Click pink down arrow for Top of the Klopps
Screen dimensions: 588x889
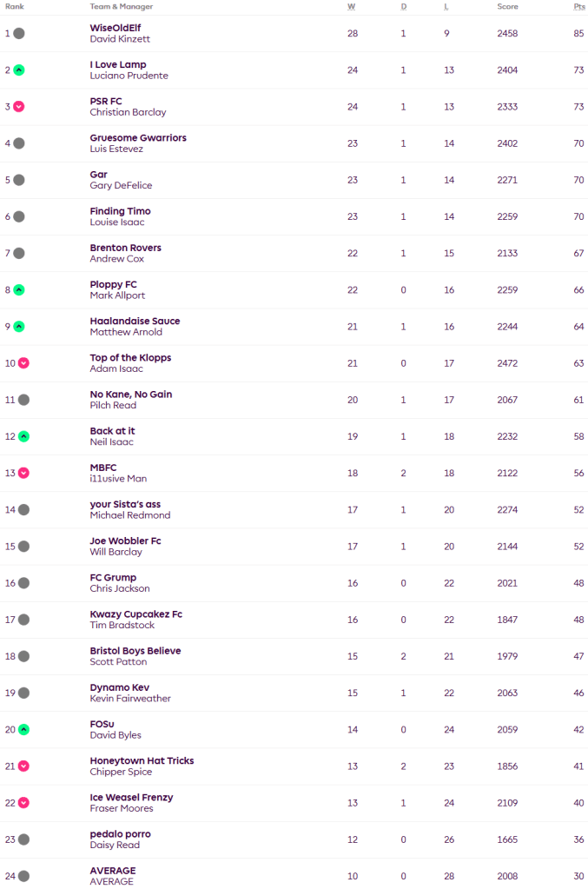click(x=23, y=363)
